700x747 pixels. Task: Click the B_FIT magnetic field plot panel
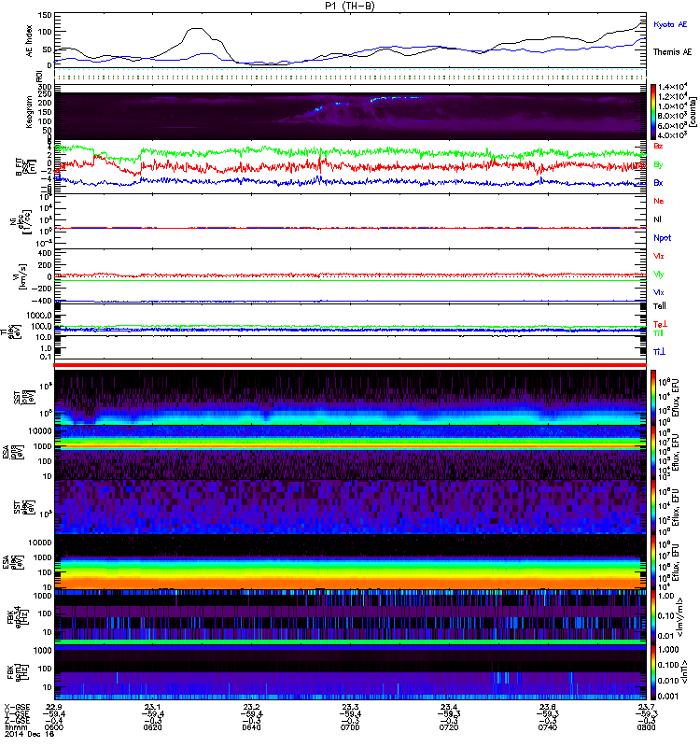pos(351,167)
